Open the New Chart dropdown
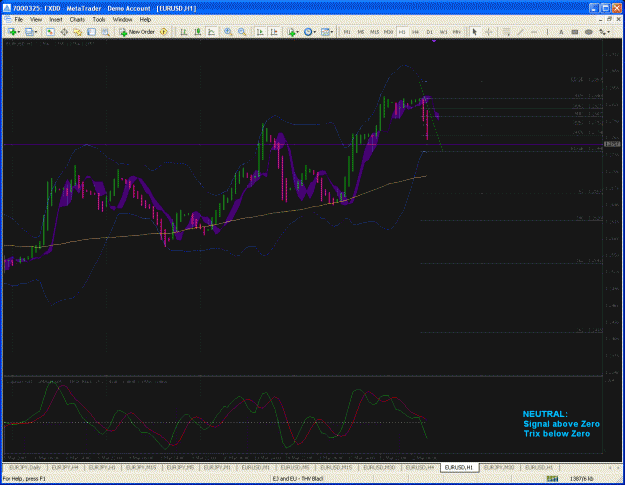 coord(14,32)
